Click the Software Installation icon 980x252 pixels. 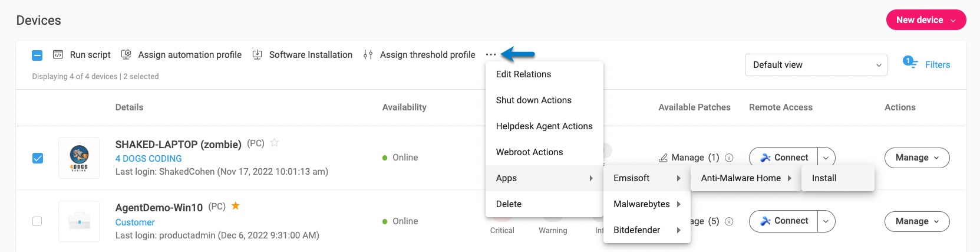pyautogui.click(x=258, y=55)
